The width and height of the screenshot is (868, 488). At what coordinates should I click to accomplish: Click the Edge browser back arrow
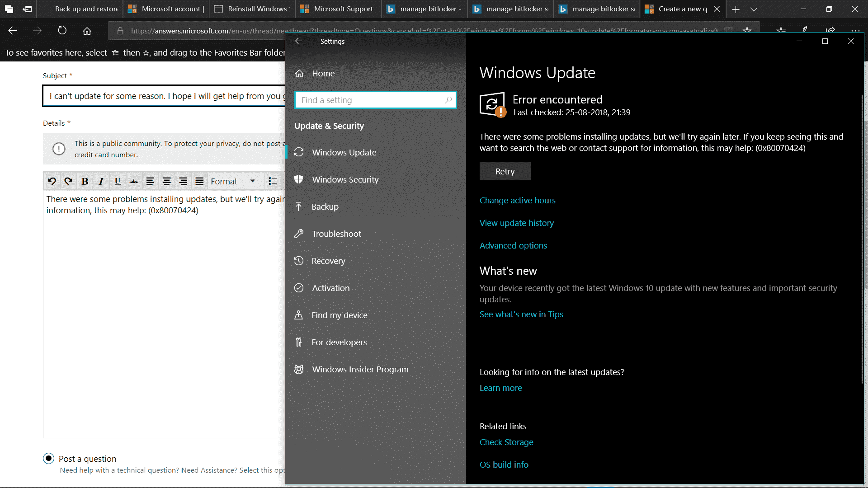(13, 31)
